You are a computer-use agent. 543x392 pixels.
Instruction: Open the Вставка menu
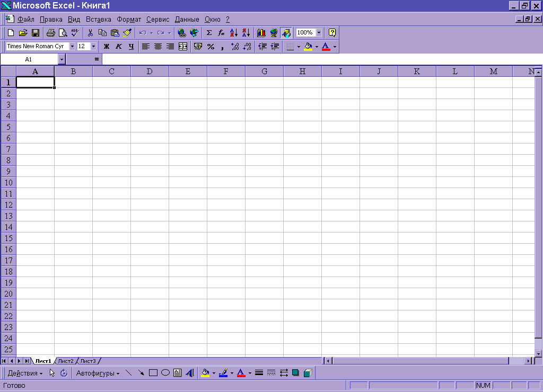(98, 20)
